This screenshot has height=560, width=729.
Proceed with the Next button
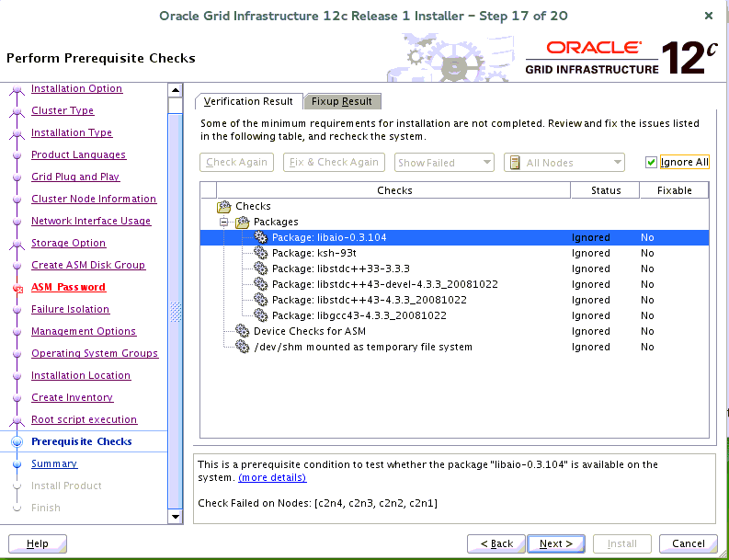(555, 543)
